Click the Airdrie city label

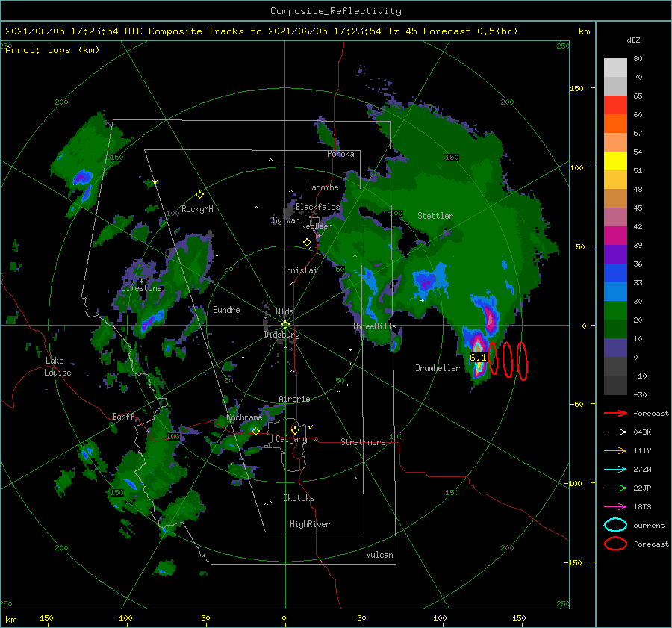click(x=294, y=399)
